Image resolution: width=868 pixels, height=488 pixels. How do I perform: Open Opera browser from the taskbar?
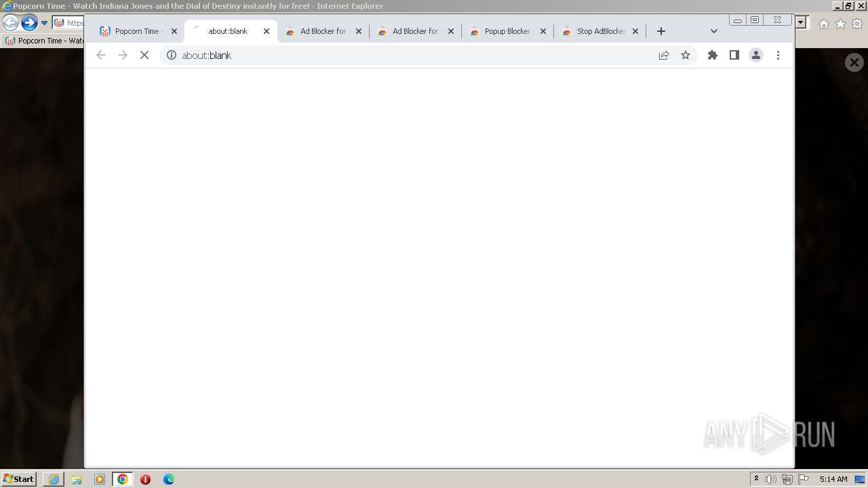[145, 479]
